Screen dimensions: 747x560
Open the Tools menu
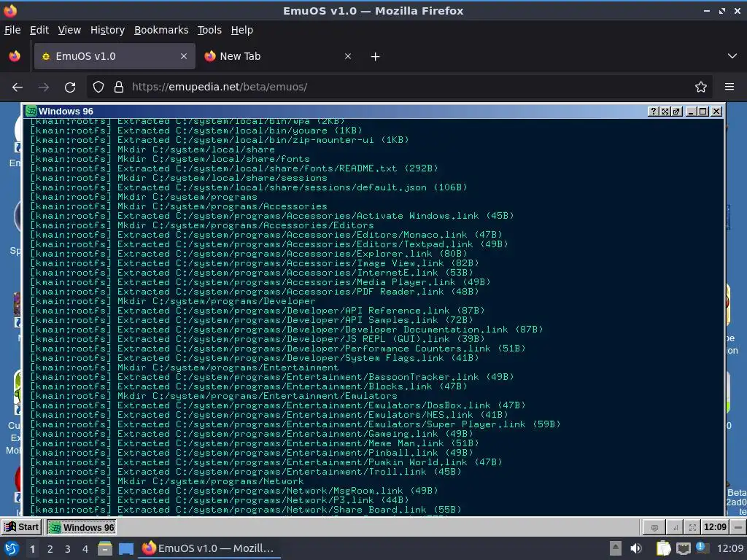pos(209,30)
